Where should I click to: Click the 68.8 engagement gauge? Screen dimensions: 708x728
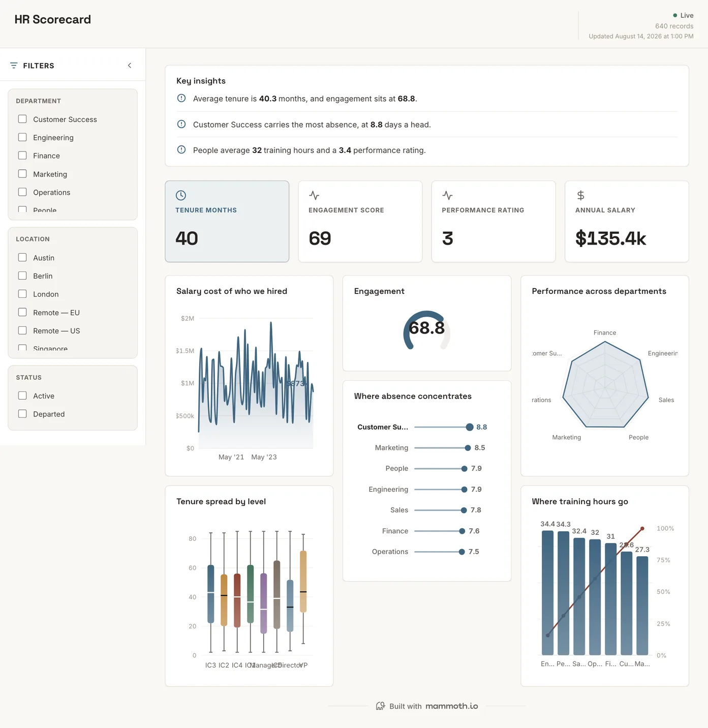coord(427,329)
